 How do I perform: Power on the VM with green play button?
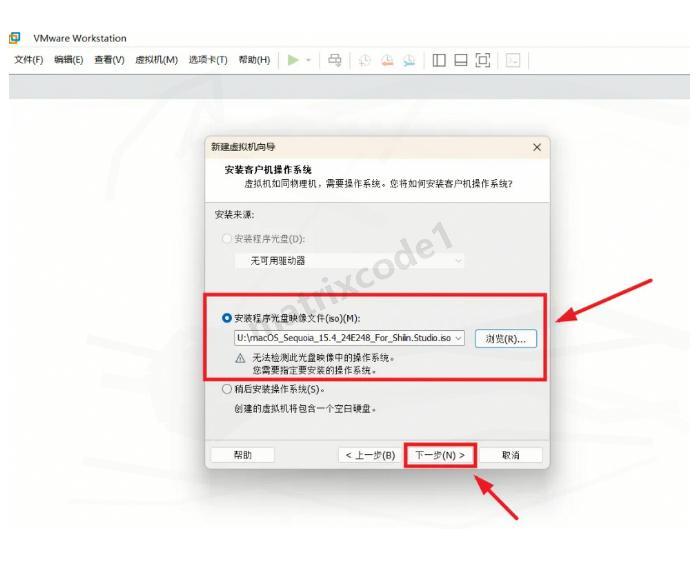[x=293, y=60]
